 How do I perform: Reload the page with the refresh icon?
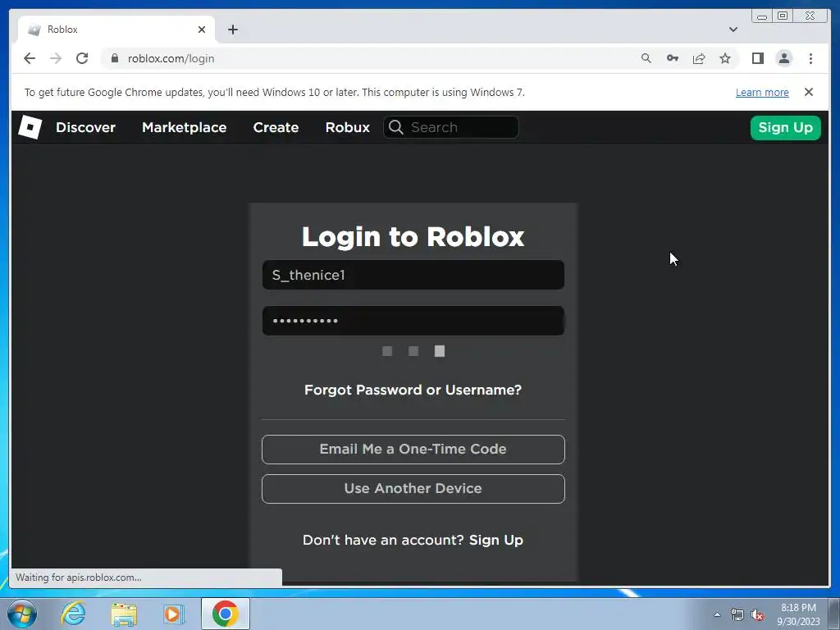[82, 58]
